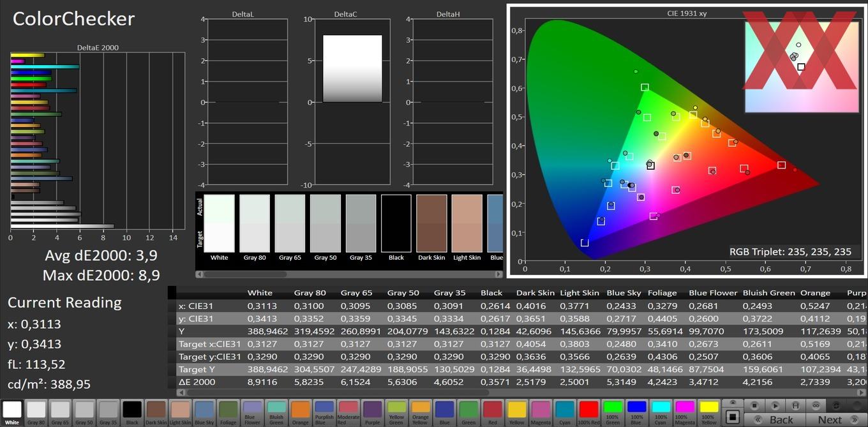The image size is (868, 427).
Task: Select the Black patch in the bottom strip
Action: coord(132,412)
